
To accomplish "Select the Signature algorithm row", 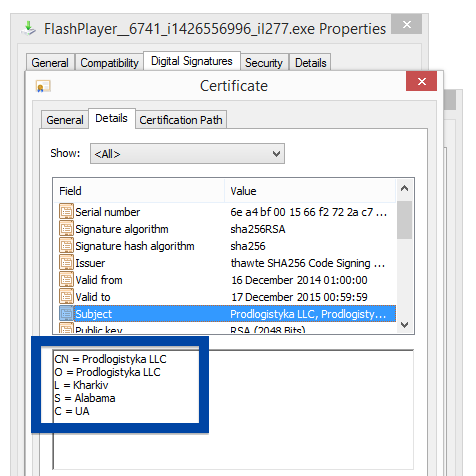I will pos(227,229).
